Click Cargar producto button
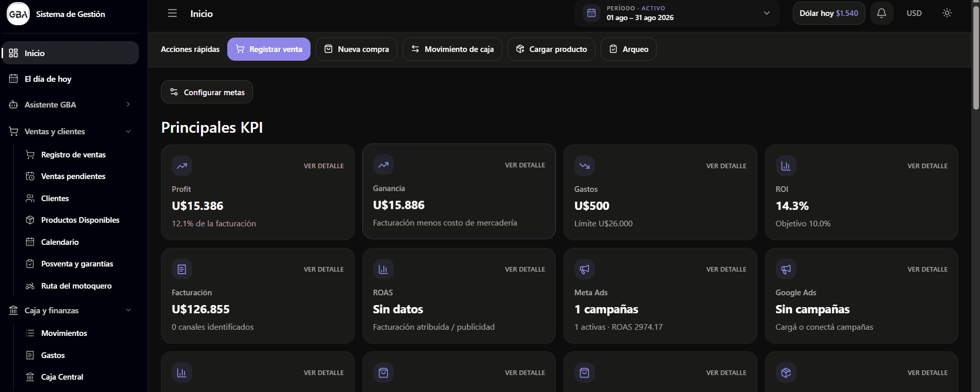 (x=551, y=49)
